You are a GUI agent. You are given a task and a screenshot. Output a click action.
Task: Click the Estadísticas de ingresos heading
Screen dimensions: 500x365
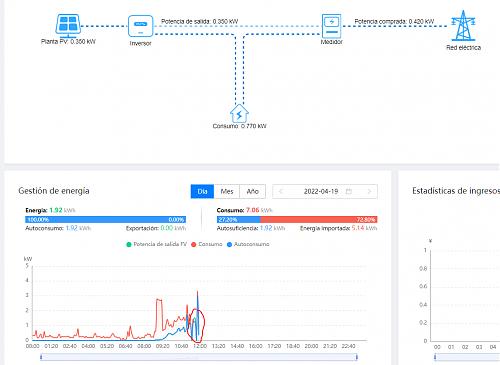click(x=456, y=191)
